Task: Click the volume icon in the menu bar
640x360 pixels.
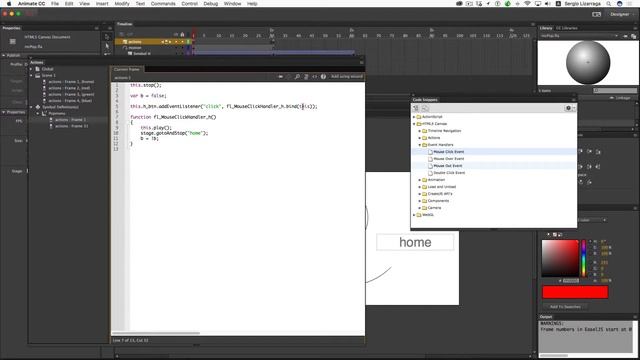Action: pos(547,3)
